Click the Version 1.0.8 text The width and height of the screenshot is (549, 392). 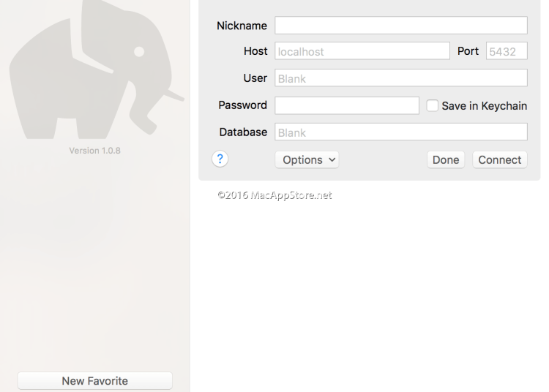[94, 151]
